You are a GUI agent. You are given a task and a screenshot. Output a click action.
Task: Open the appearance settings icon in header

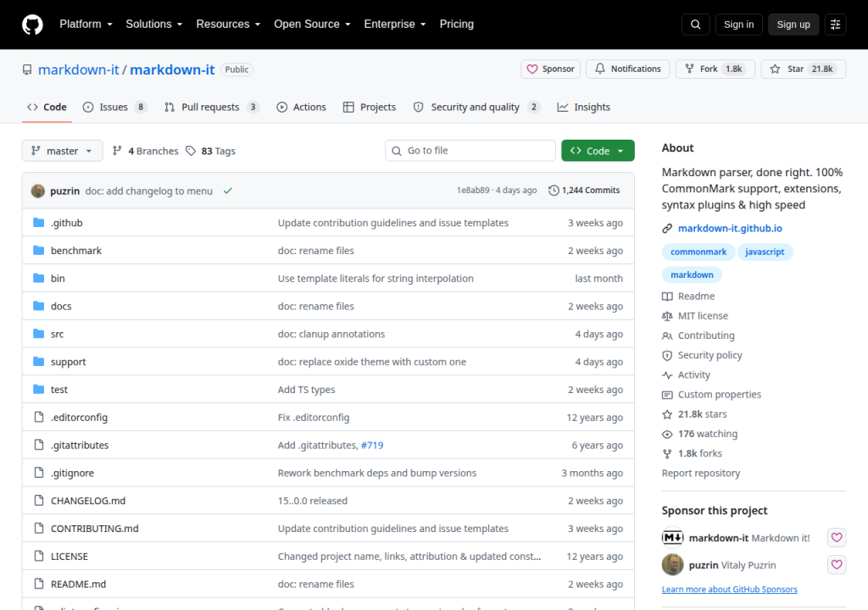[835, 25]
